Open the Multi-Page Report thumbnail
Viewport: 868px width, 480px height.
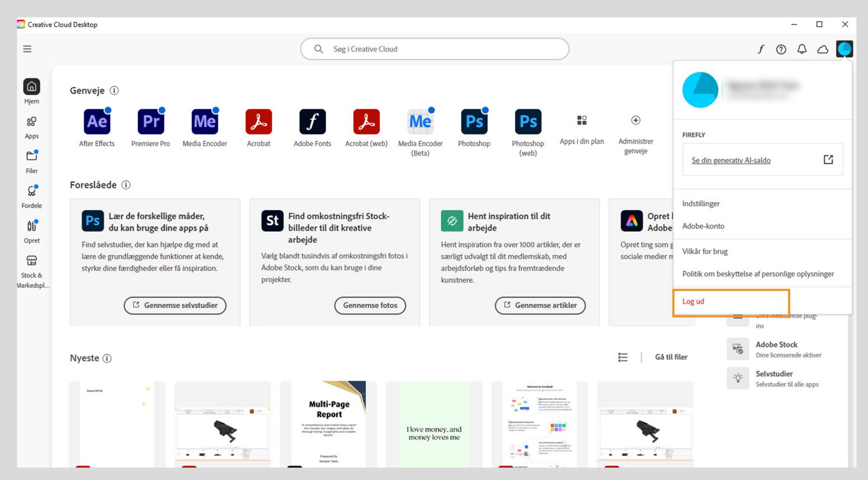[329, 424]
